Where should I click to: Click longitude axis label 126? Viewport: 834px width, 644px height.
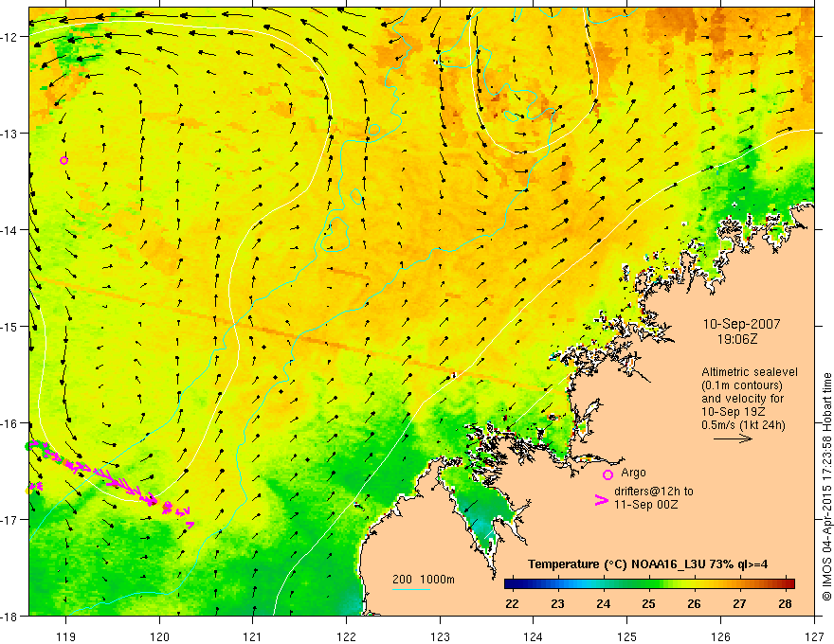(720, 636)
